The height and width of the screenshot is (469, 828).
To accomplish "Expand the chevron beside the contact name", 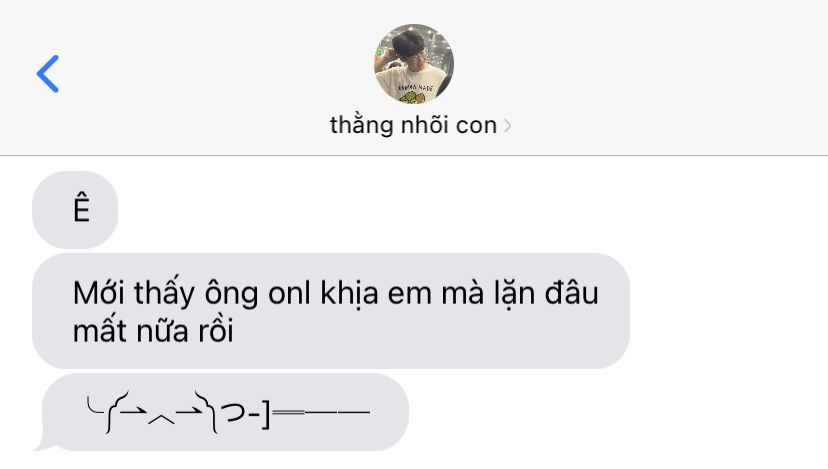I will (507, 126).
